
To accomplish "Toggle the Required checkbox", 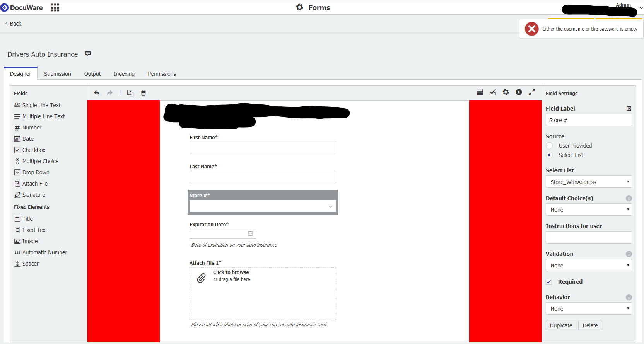I will tap(549, 282).
